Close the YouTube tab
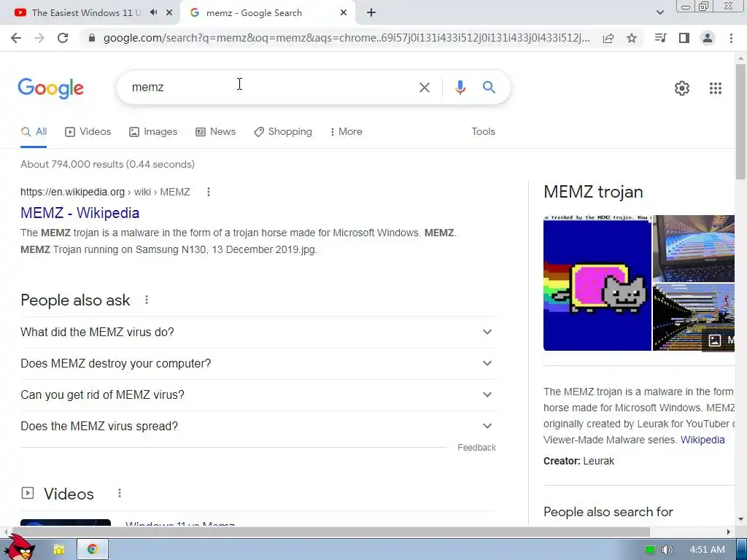 (x=169, y=12)
